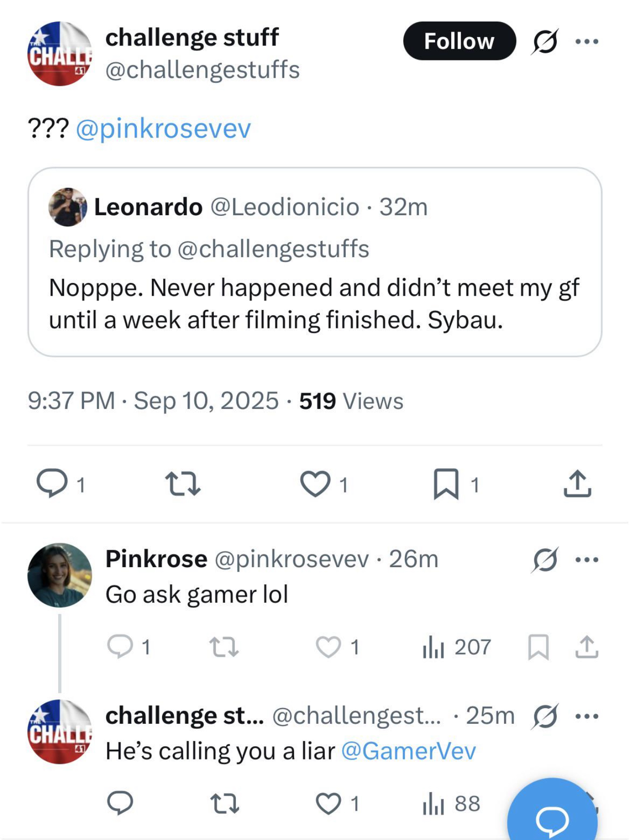Viewport: 630px width, 840px height.
Task: Like the main post with 1 like
Action: pyautogui.click(x=315, y=484)
